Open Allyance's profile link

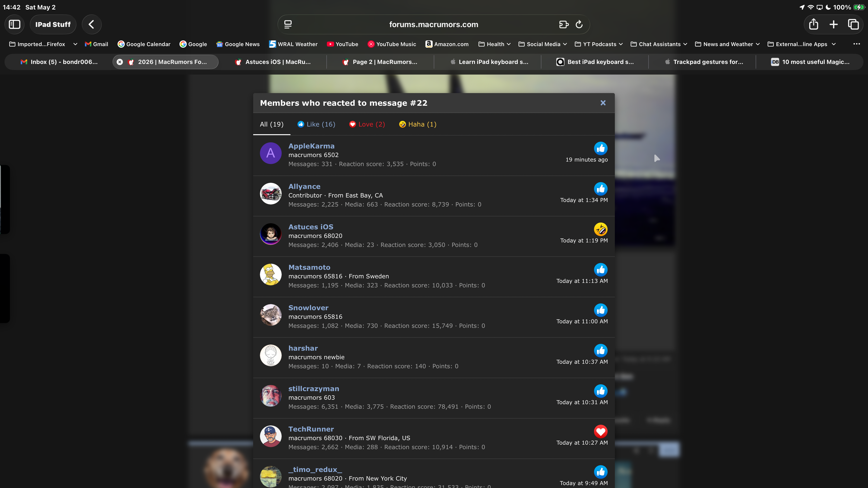click(304, 186)
